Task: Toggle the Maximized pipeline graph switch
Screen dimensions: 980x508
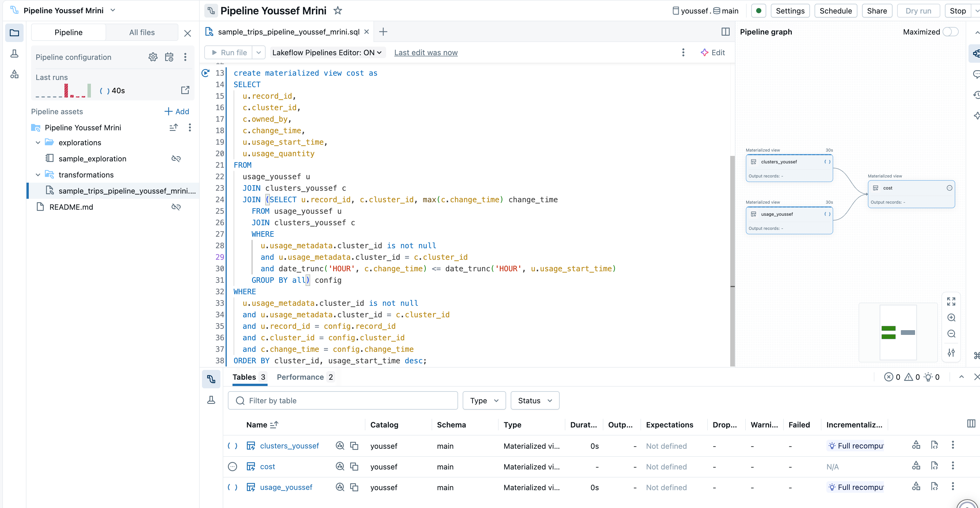Action: pyautogui.click(x=950, y=32)
